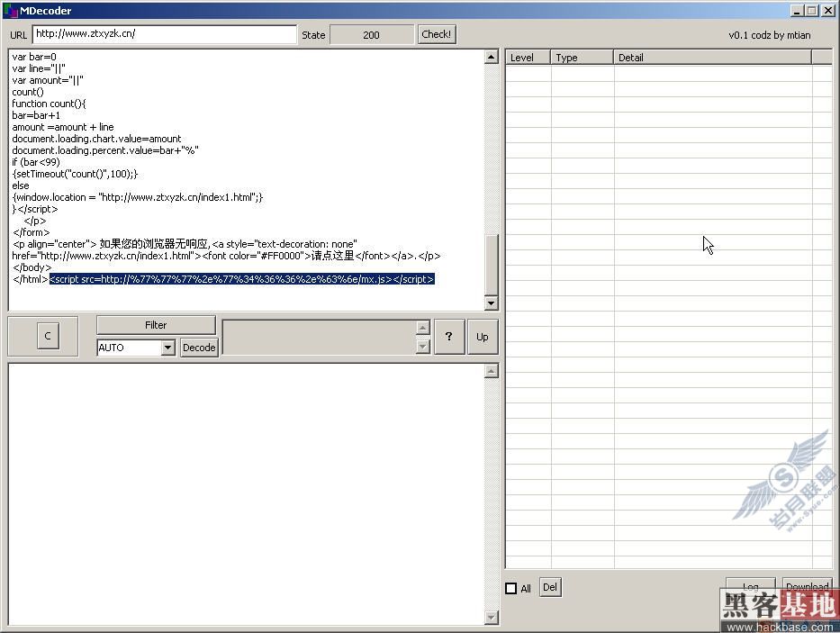Click the URL input field
The height and width of the screenshot is (633, 840).
(x=165, y=34)
